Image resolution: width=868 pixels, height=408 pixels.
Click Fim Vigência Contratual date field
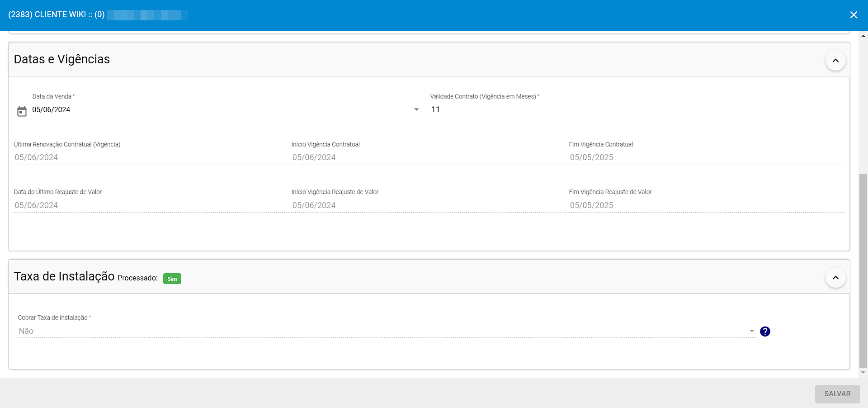tap(707, 157)
